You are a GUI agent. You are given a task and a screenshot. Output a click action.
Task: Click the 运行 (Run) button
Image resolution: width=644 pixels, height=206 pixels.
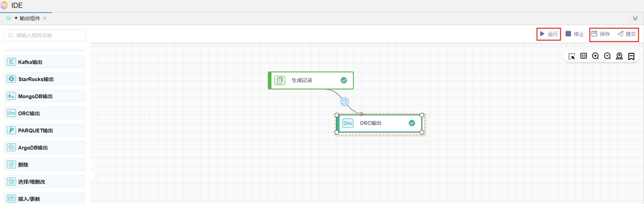pyautogui.click(x=549, y=34)
